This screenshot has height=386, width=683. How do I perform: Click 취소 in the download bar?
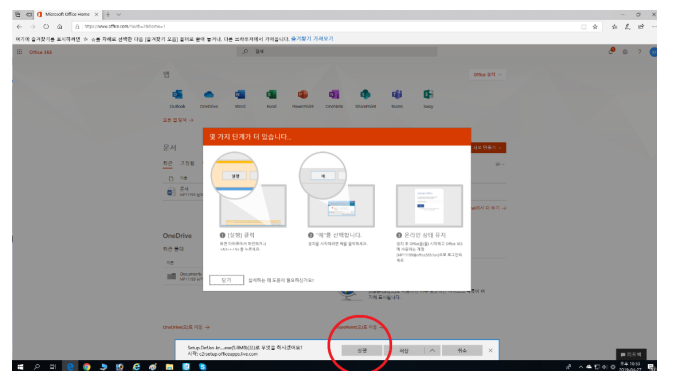coord(462,350)
